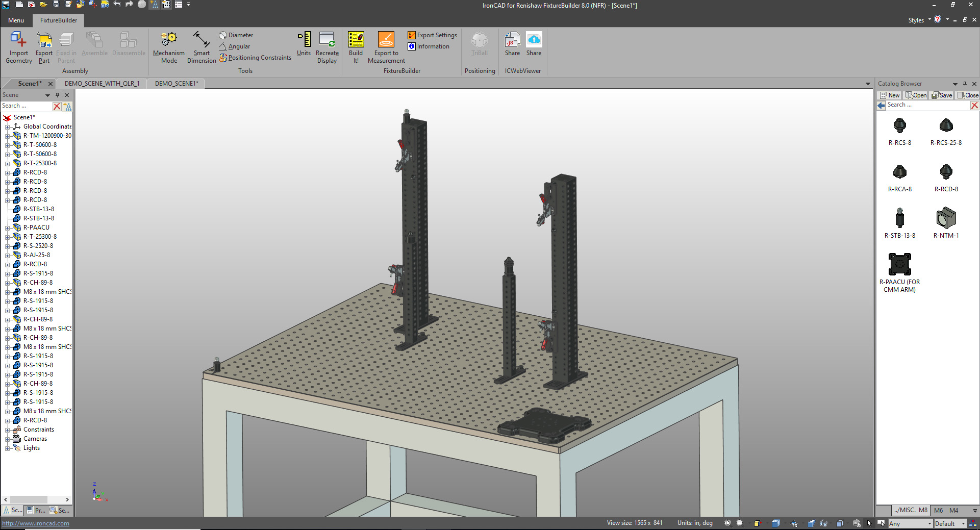Select the FixtureBuilder ribbon tab
Viewport: 980px width, 530px height.
[x=59, y=20]
